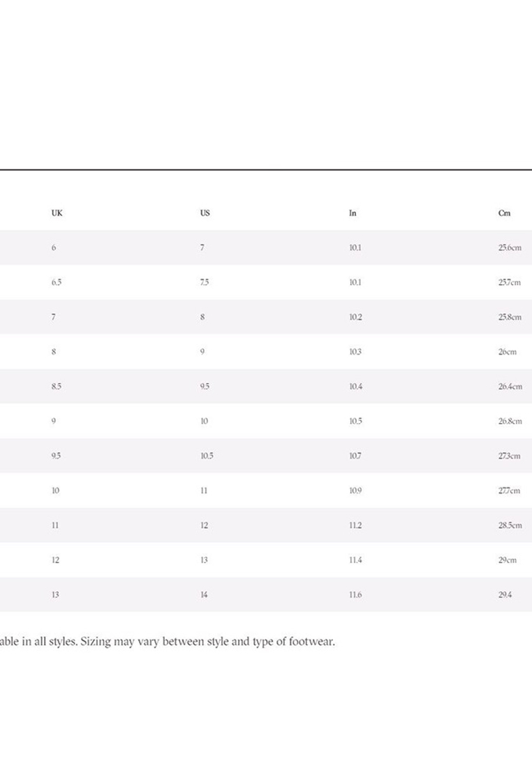Click the In column header
532x768 pixels.
point(353,213)
